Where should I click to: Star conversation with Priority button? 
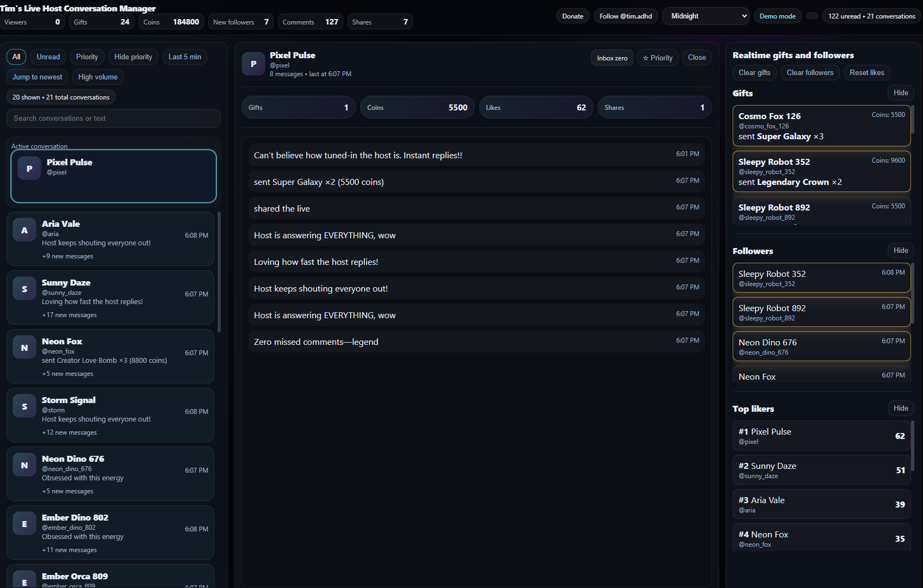click(x=658, y=58)
